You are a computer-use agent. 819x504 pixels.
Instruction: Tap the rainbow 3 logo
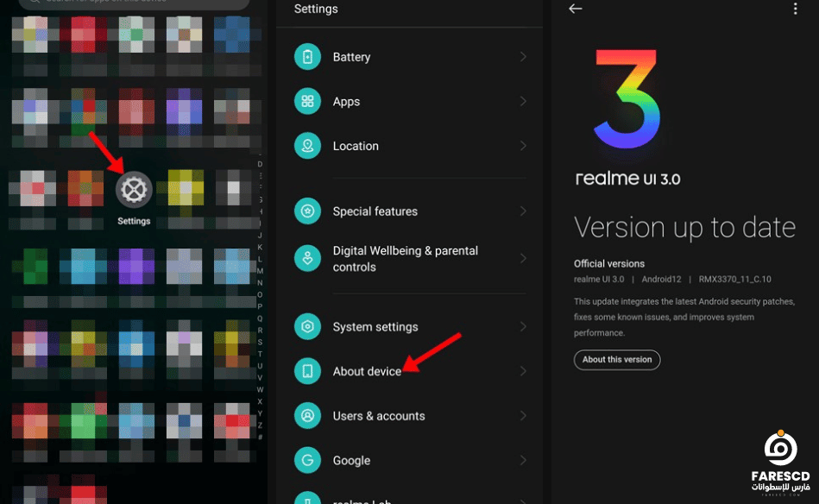click(x=627, y=99)
